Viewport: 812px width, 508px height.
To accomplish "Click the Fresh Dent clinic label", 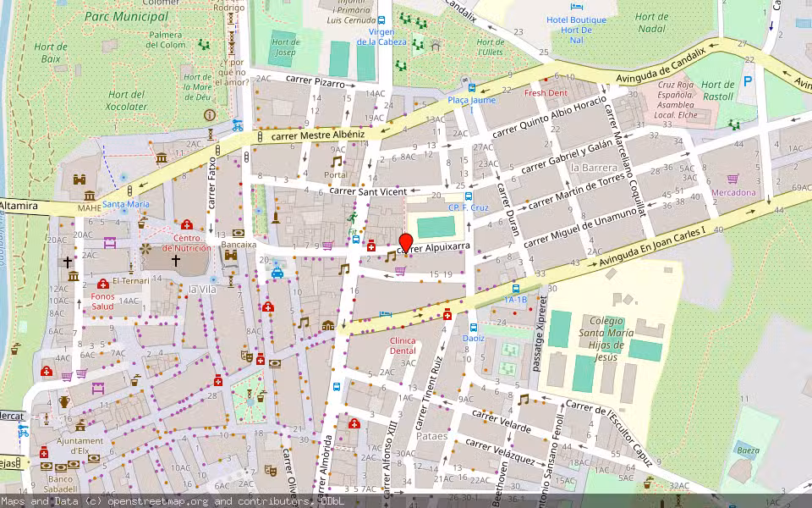I will (x=546, y=92).
